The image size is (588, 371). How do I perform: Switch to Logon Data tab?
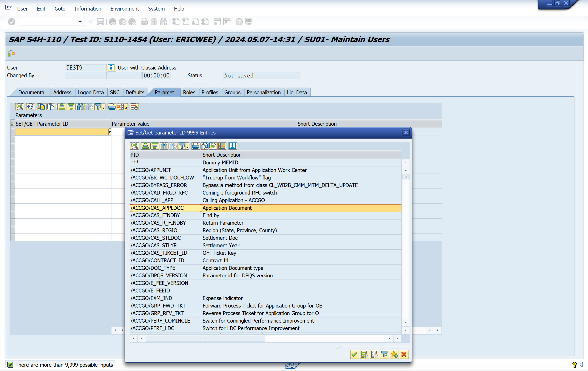tap(90, 92)
